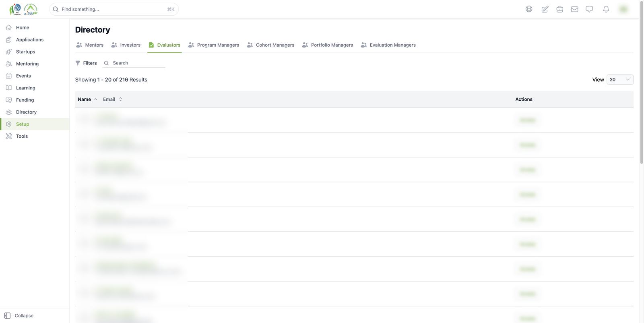Switch to Evaluation Managers tab
The image size is (644, 323).
(388, 45)
